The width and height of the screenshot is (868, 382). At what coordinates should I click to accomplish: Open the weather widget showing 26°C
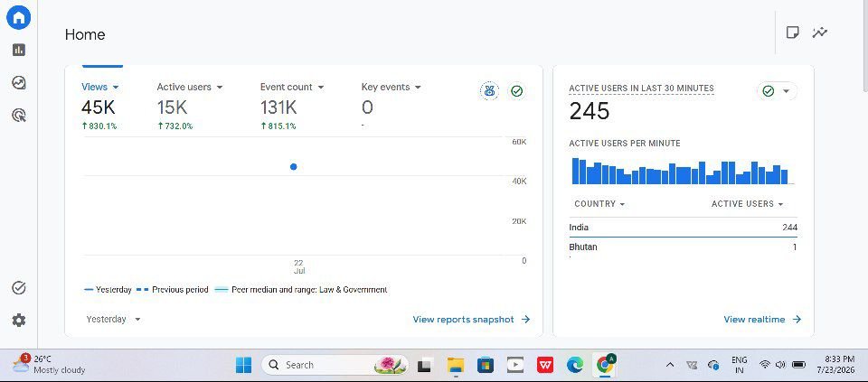point(49,364)
